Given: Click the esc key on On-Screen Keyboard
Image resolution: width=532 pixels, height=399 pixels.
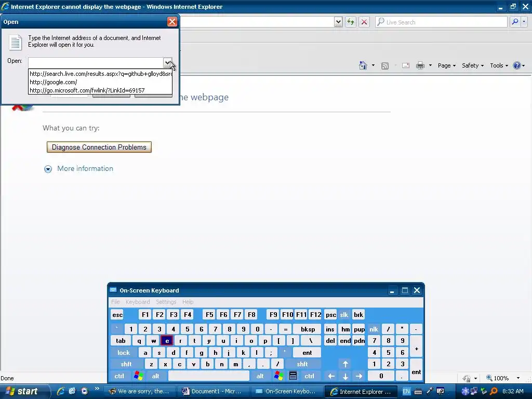Looking at the screenshot, I should pyautogui.click(x=117, y=314).
